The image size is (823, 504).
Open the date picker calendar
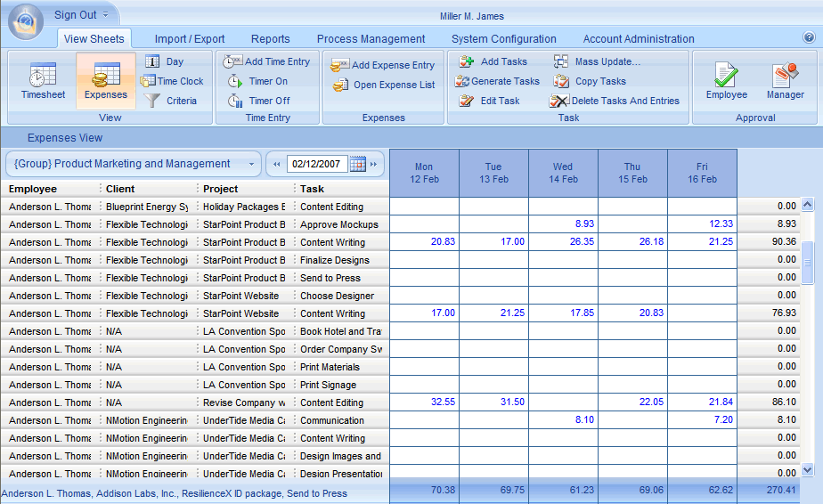357,164
